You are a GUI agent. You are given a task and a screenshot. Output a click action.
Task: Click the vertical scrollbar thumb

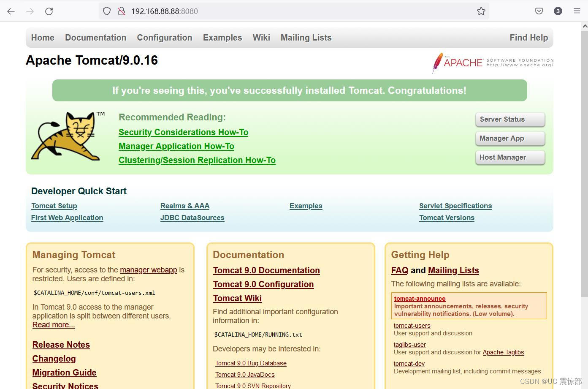click(x=585, y=163)
